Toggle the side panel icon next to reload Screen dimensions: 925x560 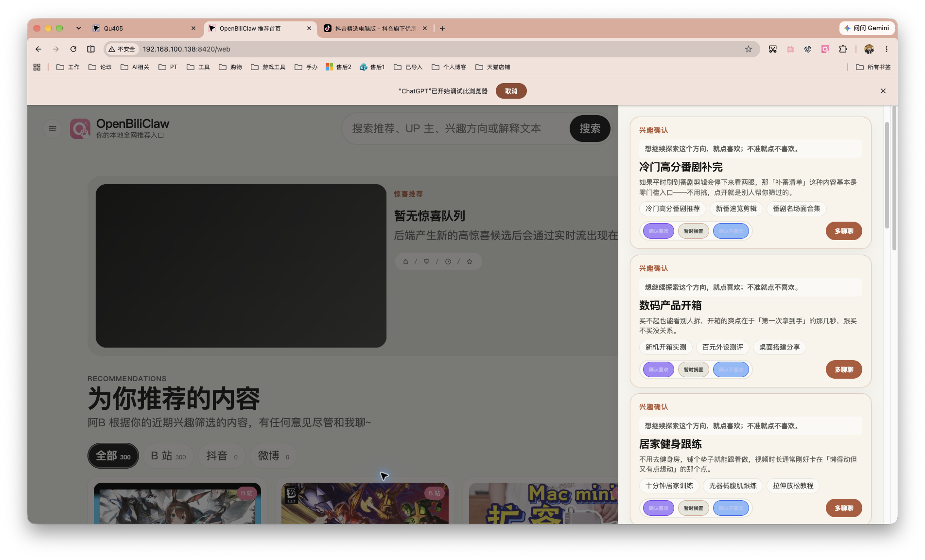(x=91, y=49)
